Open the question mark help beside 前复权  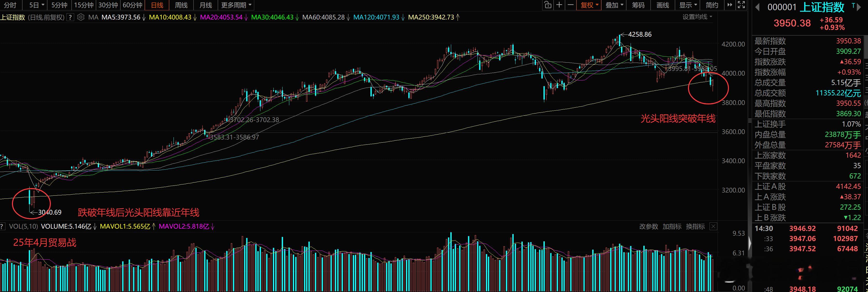[70, 17]
